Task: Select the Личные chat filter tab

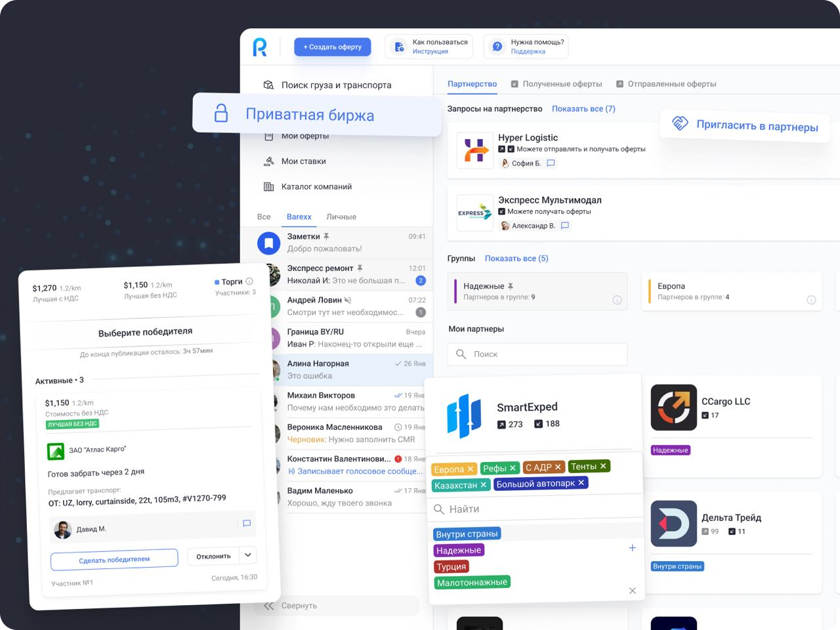Action: 341,217
